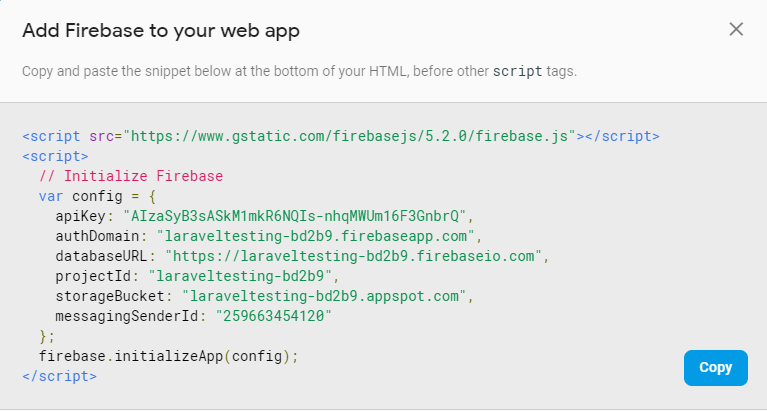Close the Add Firebase dialog
Viewport: 767px width, 411px height.
tap(736, 29)
